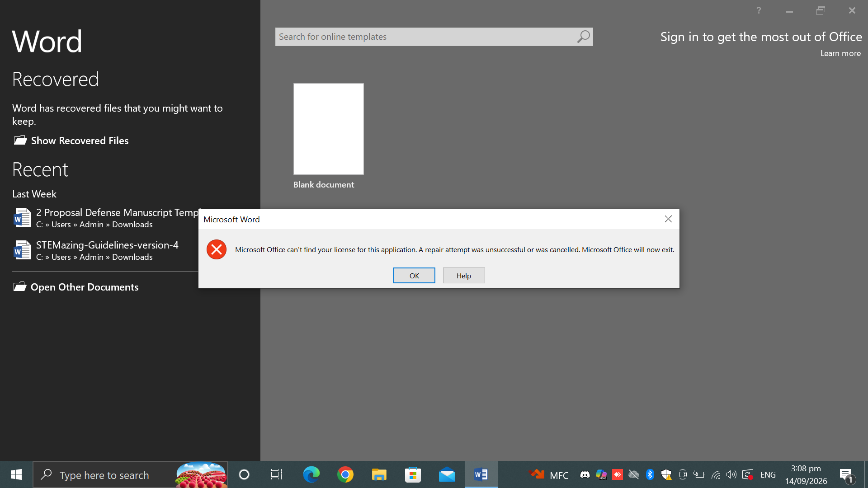Click the OneDrive not-signed-in cloud icon
Viewport: 868px width, 488px height.
click(633, 474)
